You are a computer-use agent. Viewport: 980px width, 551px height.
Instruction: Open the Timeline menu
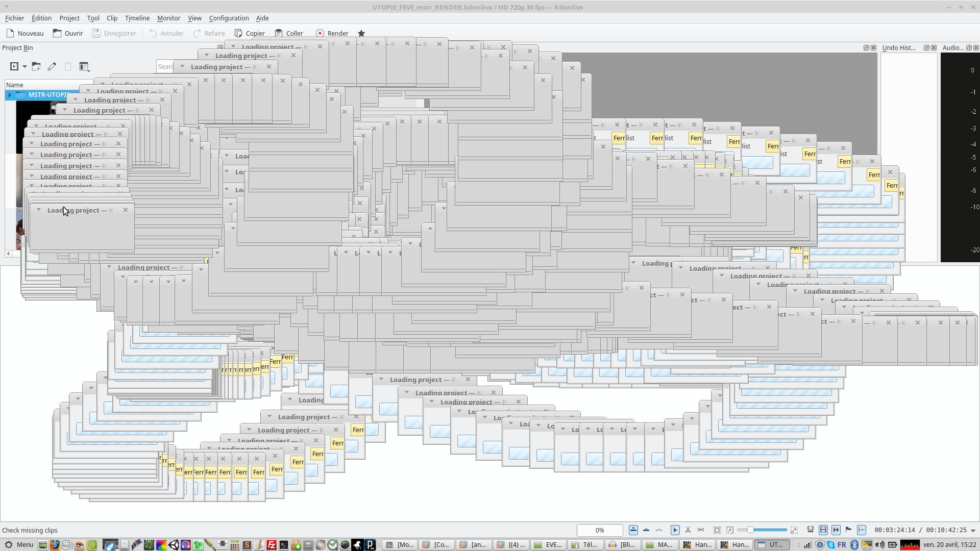pyautogui.click(x=137, y=18)
